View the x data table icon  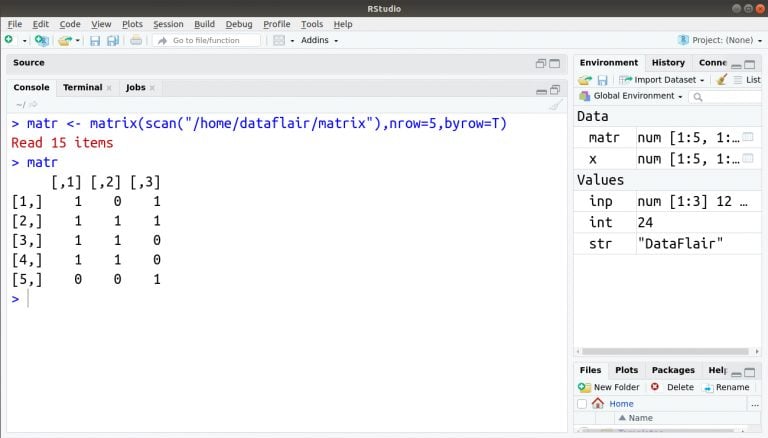coord(748,158)
